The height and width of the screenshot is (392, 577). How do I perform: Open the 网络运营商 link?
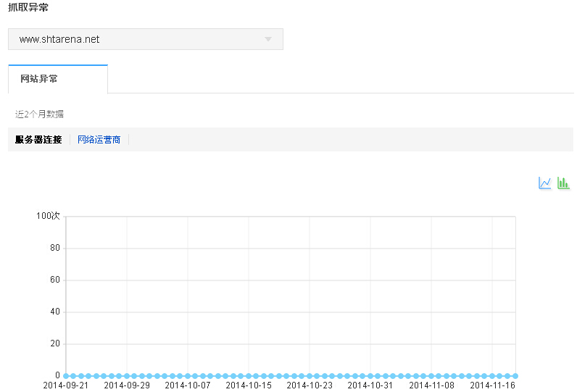[99, 140]
